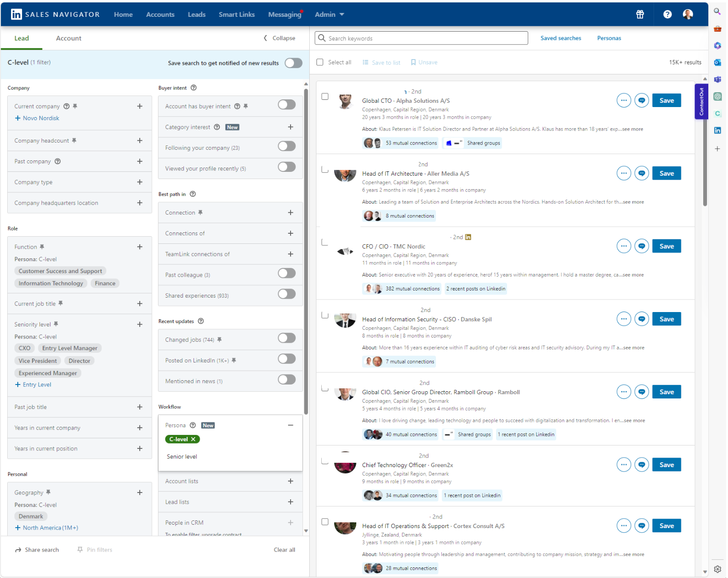Open the Personas link
Image resolution: width=728 pixels, height=578 pixels.
[609, 38]
